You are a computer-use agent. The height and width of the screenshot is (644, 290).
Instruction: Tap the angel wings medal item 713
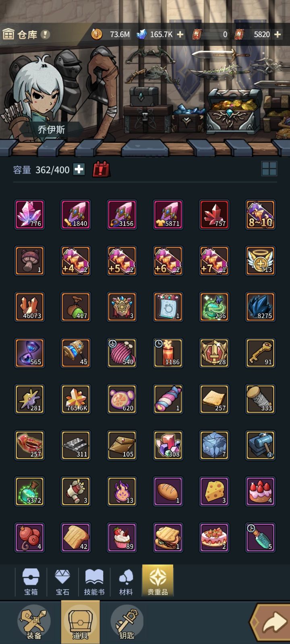coord(260,261)
